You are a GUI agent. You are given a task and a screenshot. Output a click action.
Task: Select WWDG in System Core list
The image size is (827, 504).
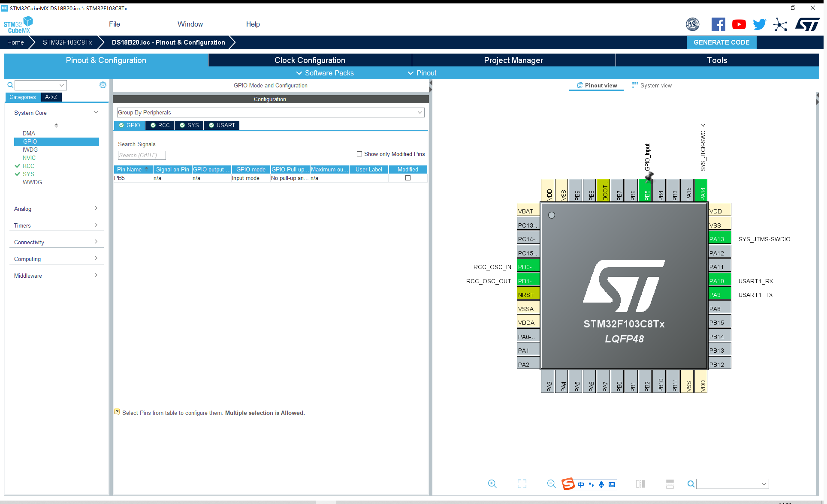[x=32, y=182]
